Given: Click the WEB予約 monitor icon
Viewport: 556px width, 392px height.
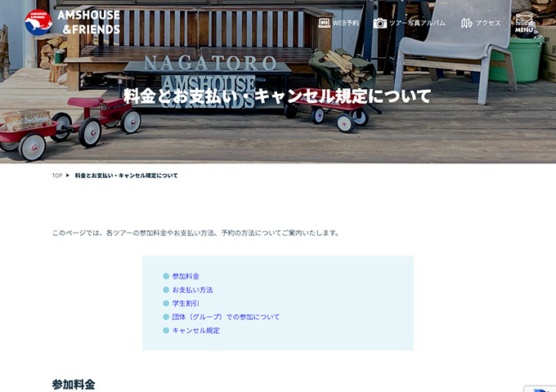Looking at the screenshot, I should pyautogui.click(x=324, y=23).
